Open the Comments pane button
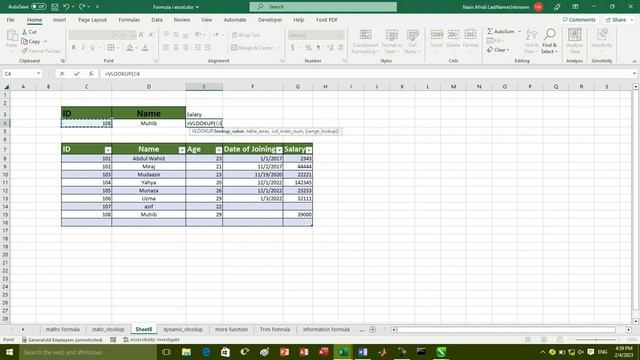 pyautogui.click(x=579, y=20)
